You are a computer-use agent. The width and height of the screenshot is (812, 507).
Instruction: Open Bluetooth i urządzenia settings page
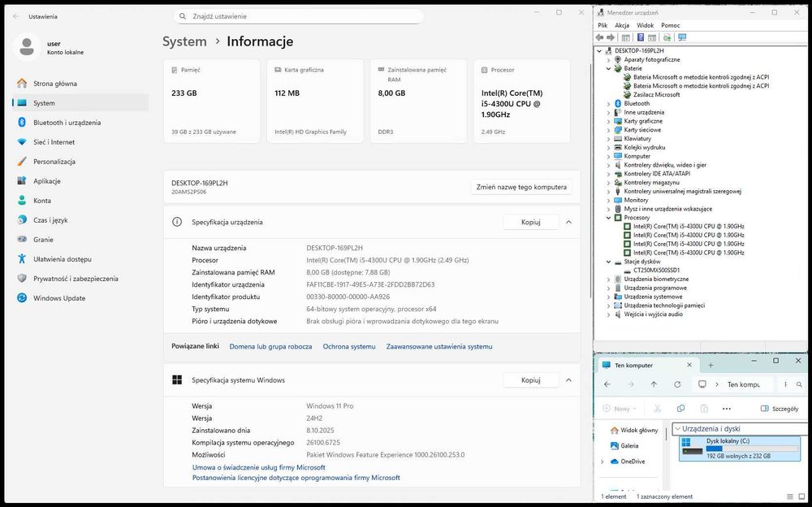pos(67,123)
